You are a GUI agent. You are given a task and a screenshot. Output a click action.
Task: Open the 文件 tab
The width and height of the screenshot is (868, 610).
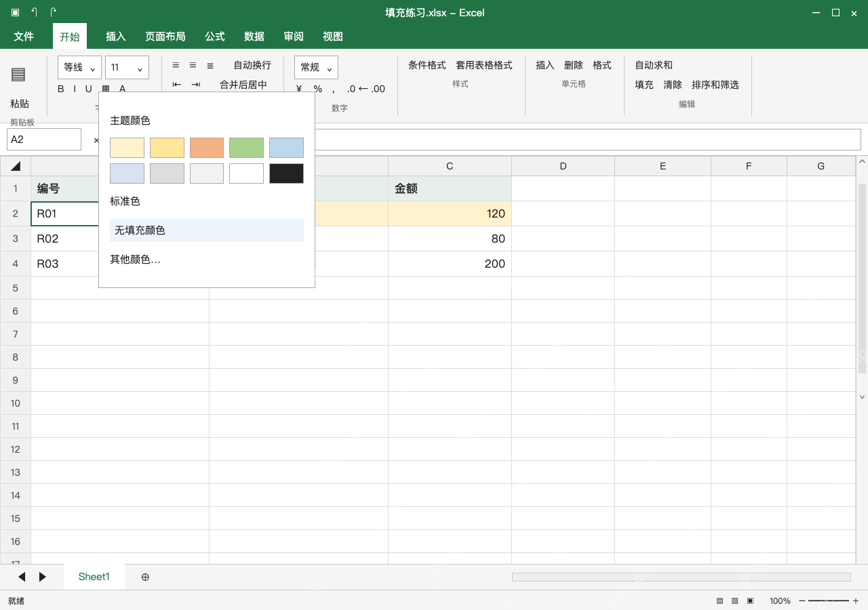[24, 37]
